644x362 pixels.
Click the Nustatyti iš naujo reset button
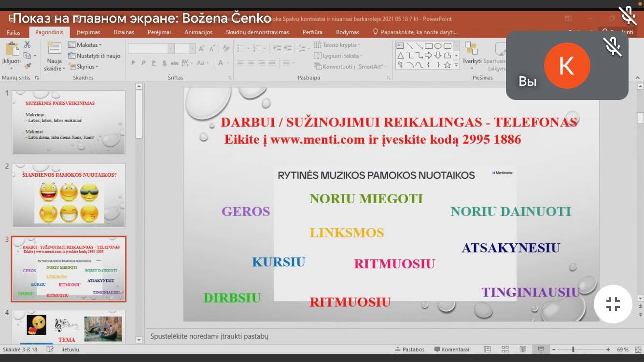click(94, 56)
